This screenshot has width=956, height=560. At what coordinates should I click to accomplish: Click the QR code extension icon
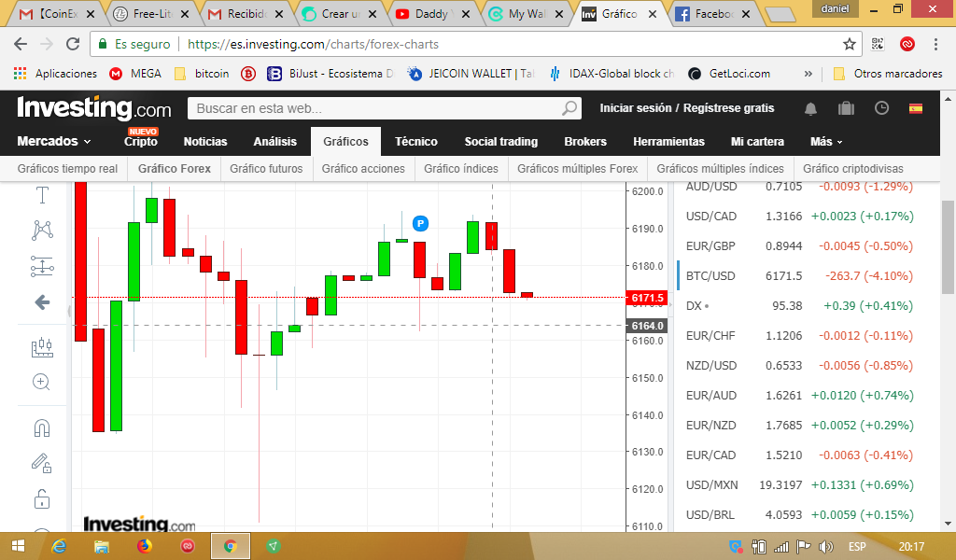[878, 44]
